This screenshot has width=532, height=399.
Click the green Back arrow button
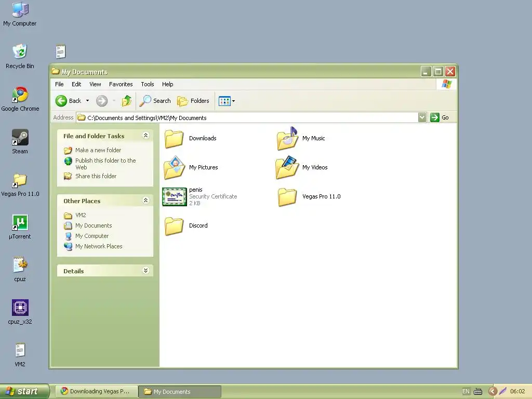click(61, 101)
